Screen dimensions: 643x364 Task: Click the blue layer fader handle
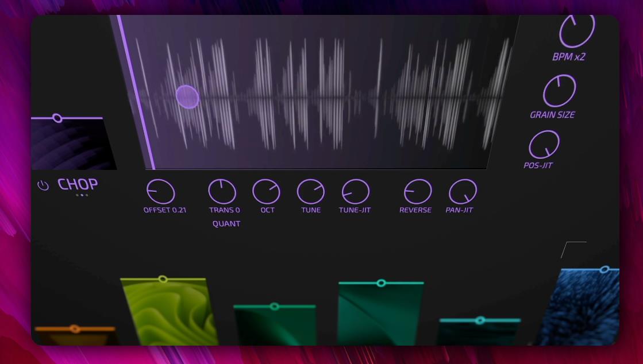(604, 269)
